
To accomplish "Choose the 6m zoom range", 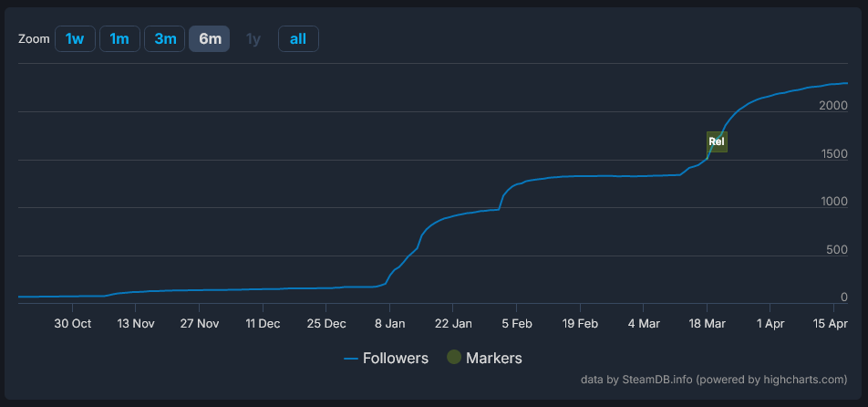I will coord(210,38).
